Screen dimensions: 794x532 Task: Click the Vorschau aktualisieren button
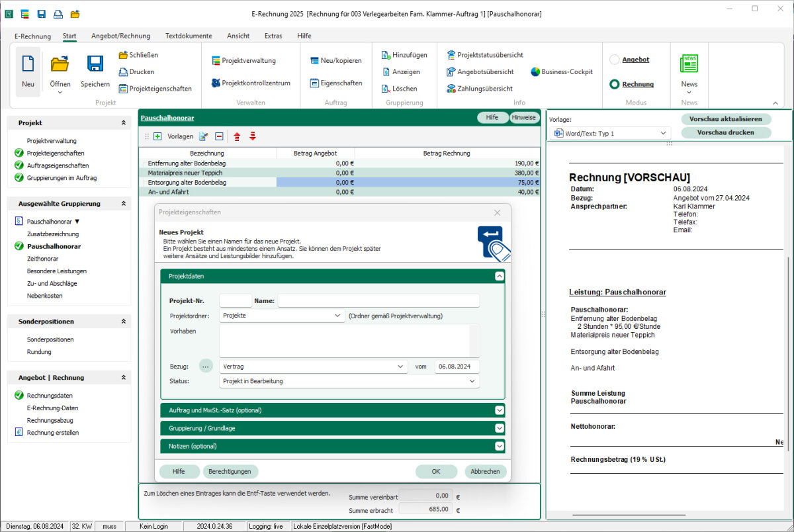(x=726, y=119)
